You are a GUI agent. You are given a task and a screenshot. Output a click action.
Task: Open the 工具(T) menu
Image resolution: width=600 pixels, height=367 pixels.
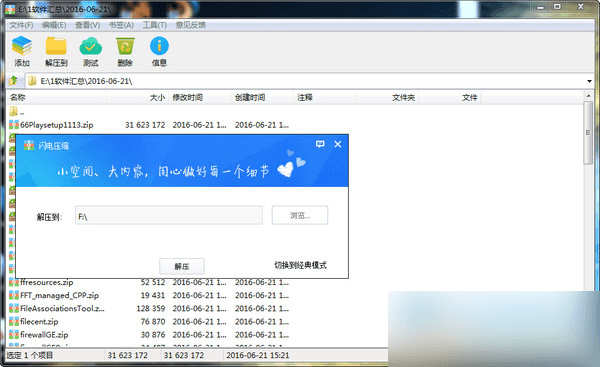click(155, 25)
